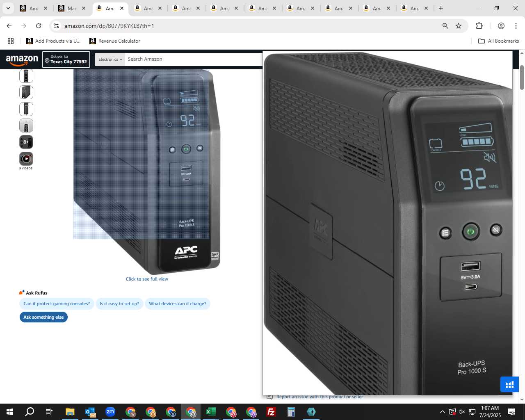Image resolution: width=525 pixels, height=420 pixels.
Task: Click 'Report an issue with this product or seller'
Action: (x=320, y=397)
